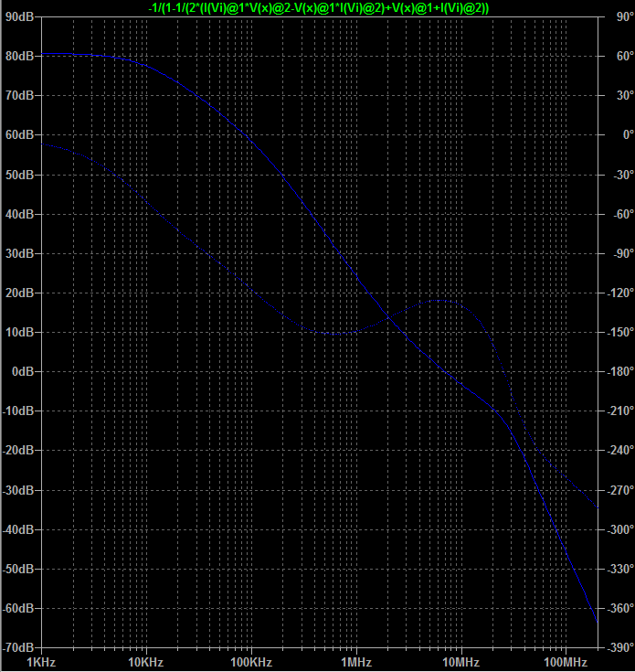This screenshot has height=672, width=635.
Task: Click the -10dB left axis label
Action: point(18,411)
